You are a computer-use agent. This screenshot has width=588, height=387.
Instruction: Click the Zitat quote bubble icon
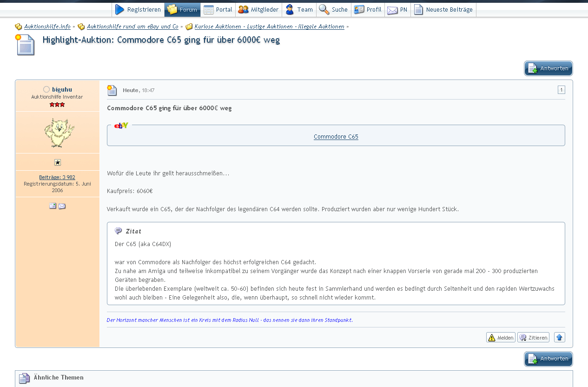click(x=119, y=231)
